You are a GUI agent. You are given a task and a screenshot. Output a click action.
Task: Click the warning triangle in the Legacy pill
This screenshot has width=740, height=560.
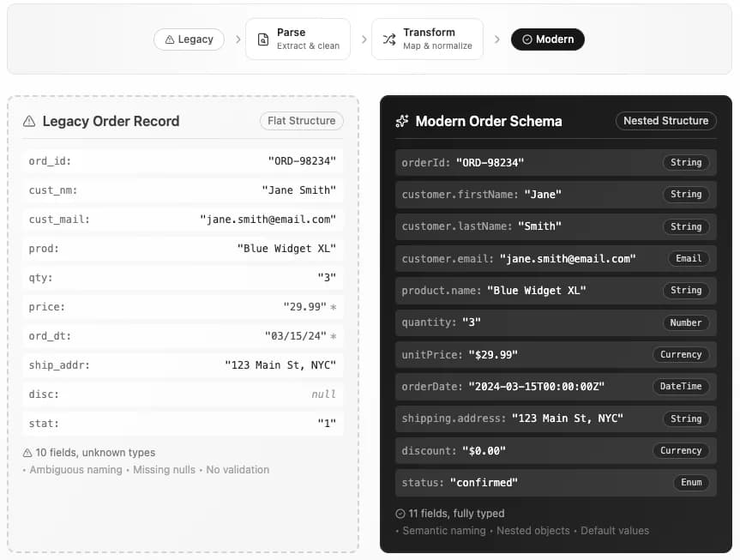pos(168,39)
